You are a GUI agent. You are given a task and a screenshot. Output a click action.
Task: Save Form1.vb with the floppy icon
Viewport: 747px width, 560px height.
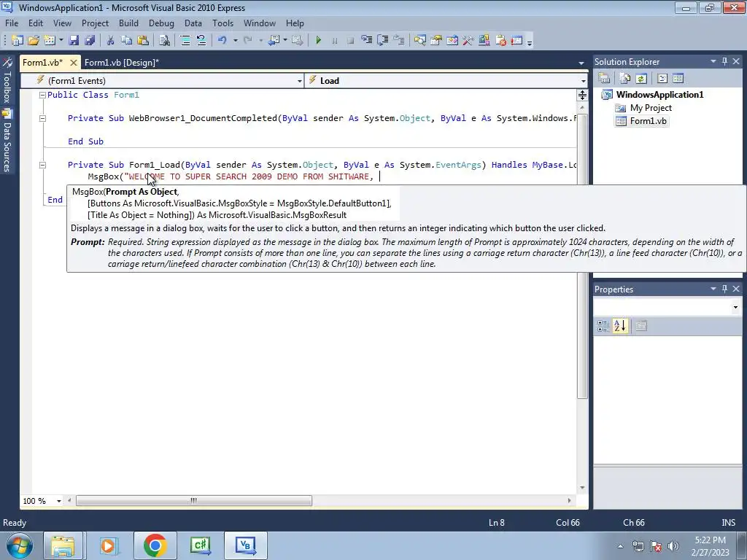[x=74, y=41]
